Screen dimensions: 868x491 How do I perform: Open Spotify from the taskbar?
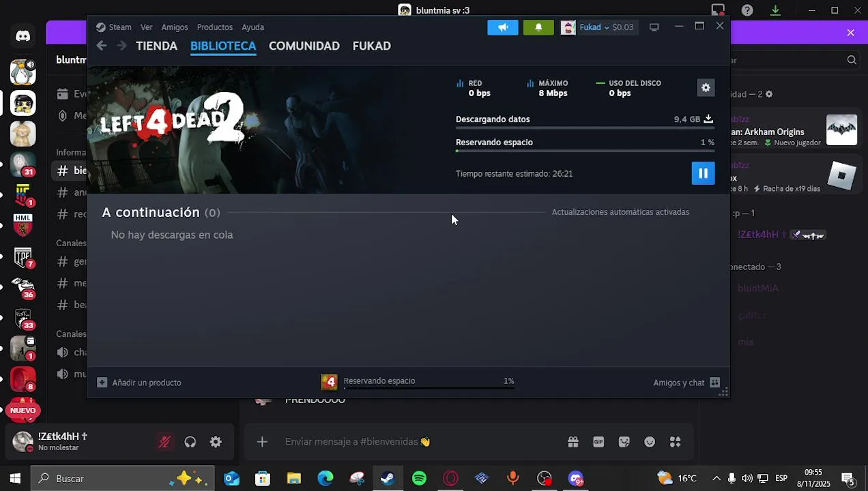pyautogui.click(x=419, y=479)
